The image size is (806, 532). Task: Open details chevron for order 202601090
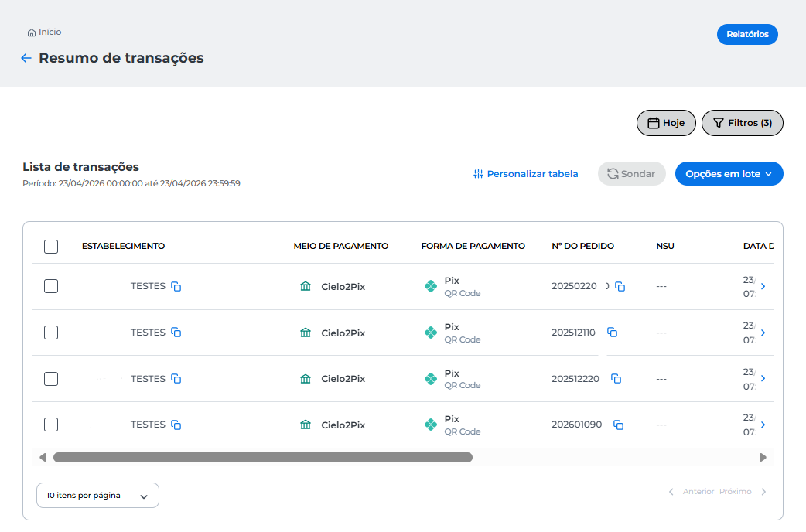pos(763,425)
